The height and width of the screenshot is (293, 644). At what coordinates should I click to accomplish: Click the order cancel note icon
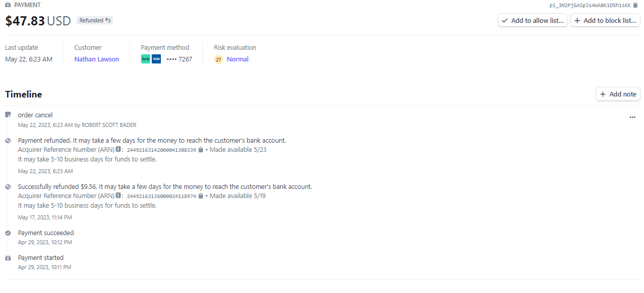8,115
